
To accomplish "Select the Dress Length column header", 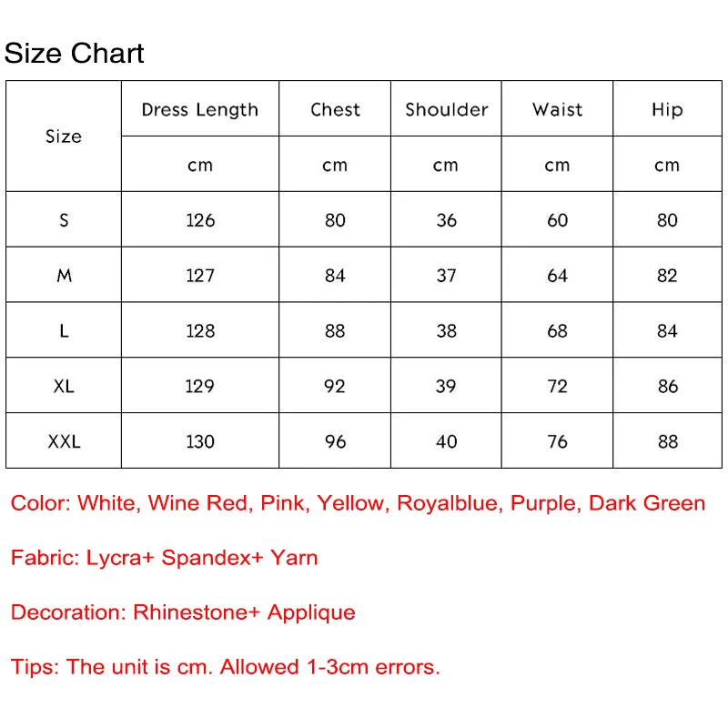I will tap(199, 109).
